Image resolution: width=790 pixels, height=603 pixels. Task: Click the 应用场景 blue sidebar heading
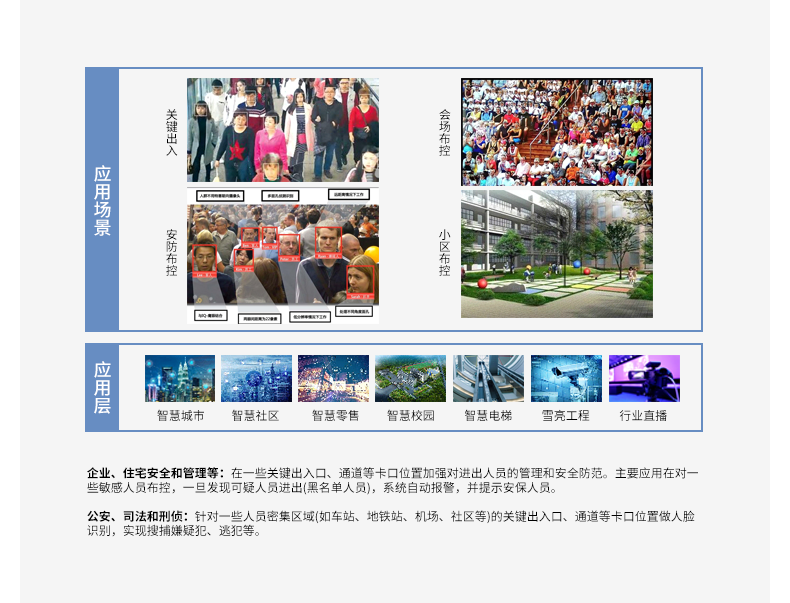click(102, 200)
